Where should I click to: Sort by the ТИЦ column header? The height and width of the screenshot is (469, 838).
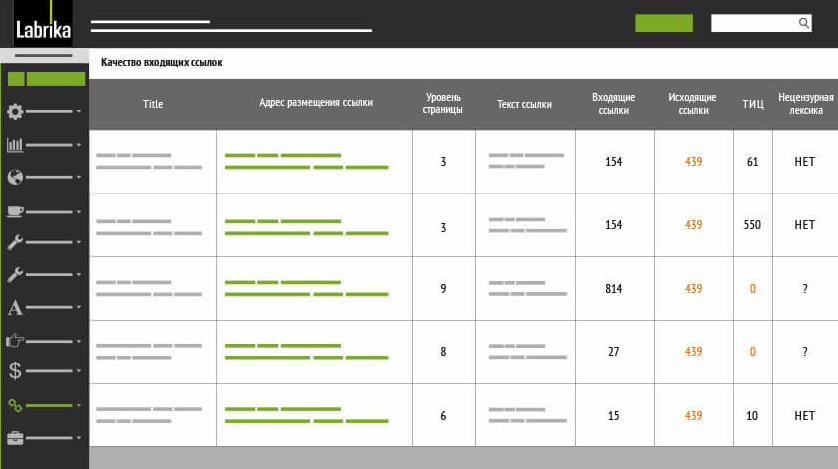click(x=752, y=104)
